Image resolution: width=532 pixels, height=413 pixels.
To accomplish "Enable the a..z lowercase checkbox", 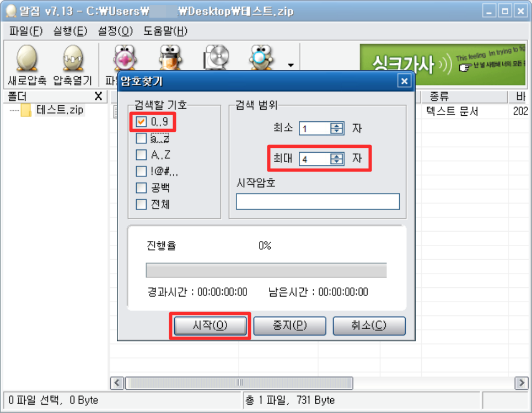I will point(141,138).
